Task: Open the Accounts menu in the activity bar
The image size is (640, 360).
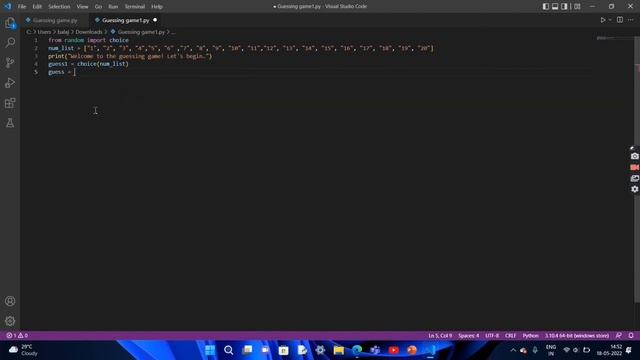Action: (x=10, y=301)
